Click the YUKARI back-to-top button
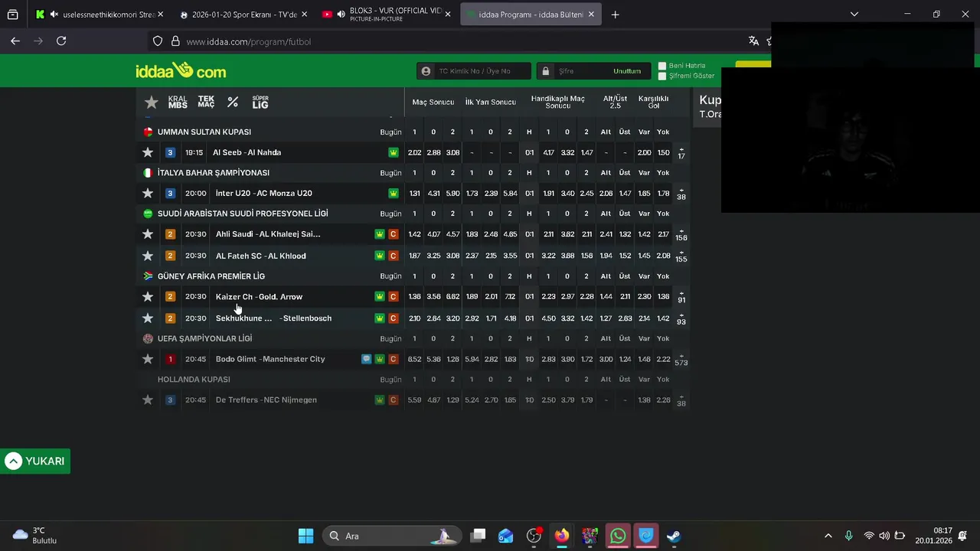The image size is (980, 551). pos(35,461)
